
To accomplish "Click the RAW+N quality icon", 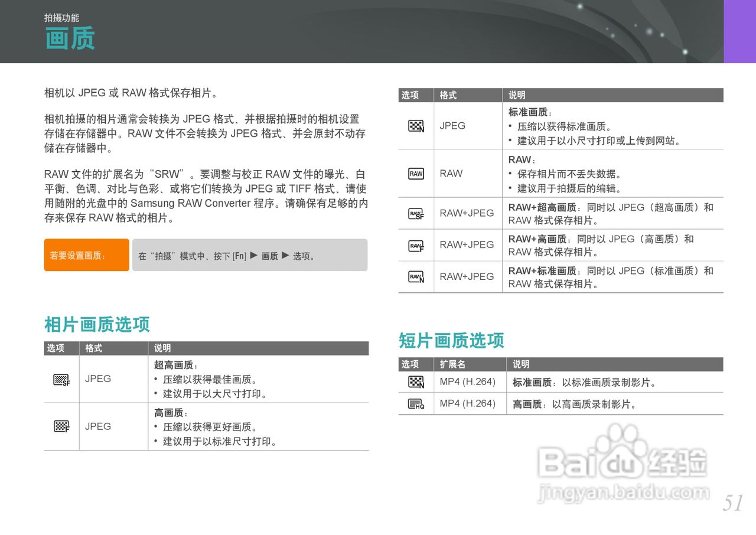I will 416,277.
